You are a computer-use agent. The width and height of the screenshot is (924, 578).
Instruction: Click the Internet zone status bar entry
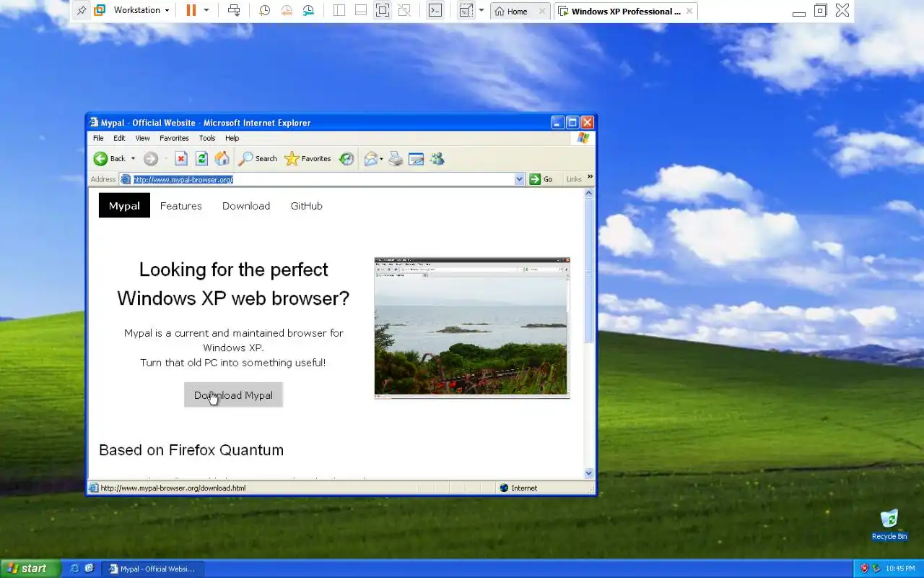click(x=518, y=488)
